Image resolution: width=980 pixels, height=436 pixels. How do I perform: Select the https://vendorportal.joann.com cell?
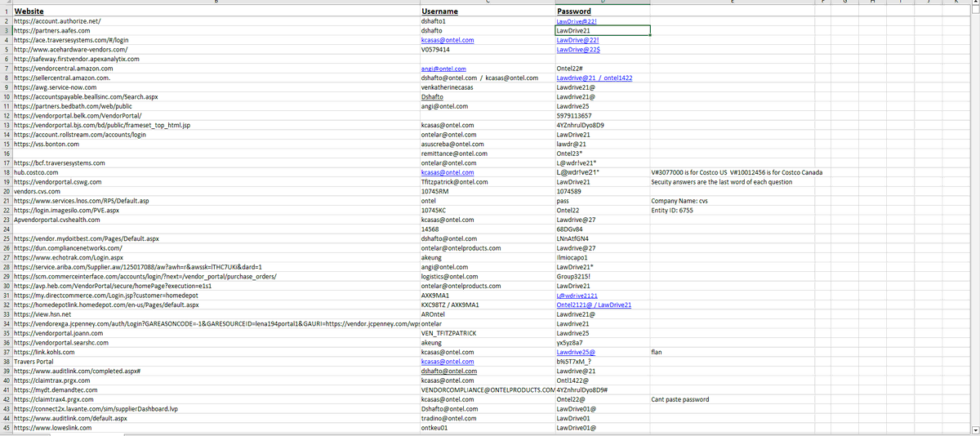pos(216,334)
